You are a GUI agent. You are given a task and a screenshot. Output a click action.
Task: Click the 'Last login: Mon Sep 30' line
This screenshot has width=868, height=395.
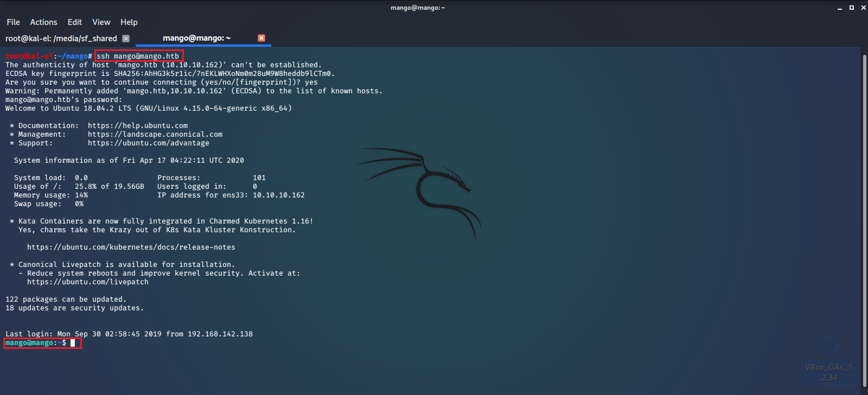tap(129, 334)
